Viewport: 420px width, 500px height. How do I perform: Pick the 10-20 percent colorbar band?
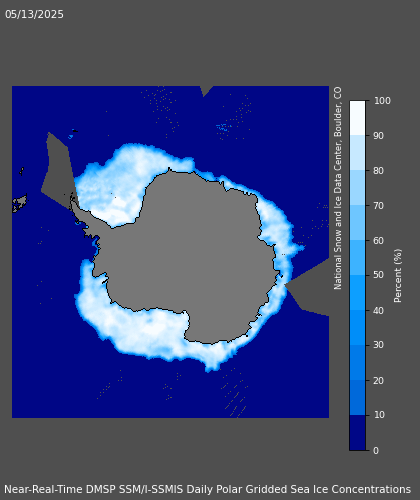[x=357, y=398]
